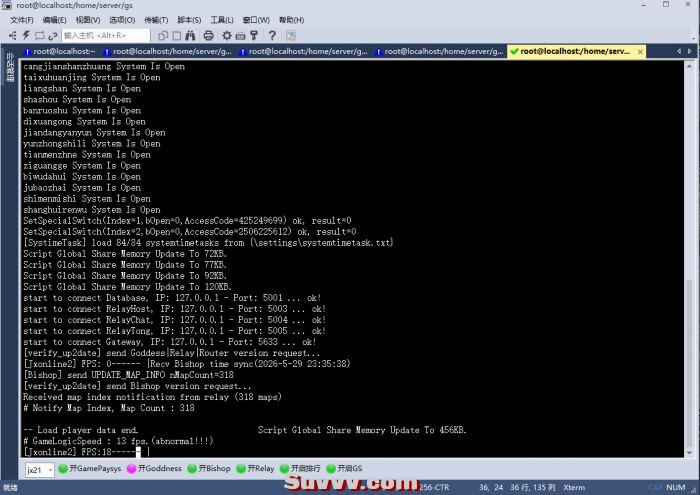Click the terminal scrollbar down arrow
This screenshot has height=495, width=700.
[x=689, y=453]
